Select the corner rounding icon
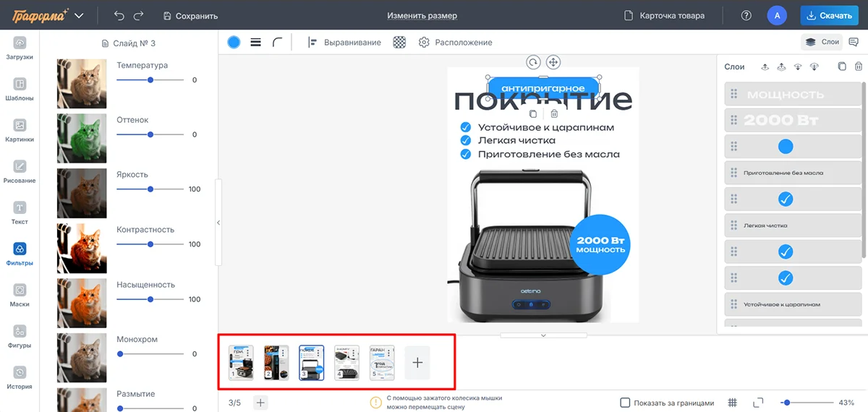868x412 pixels. (x=278, y=43)
